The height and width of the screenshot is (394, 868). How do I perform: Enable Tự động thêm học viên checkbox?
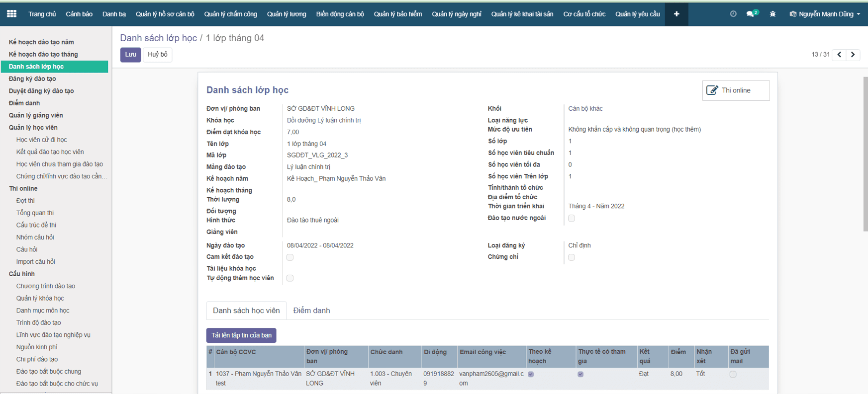tap(290, 278)
